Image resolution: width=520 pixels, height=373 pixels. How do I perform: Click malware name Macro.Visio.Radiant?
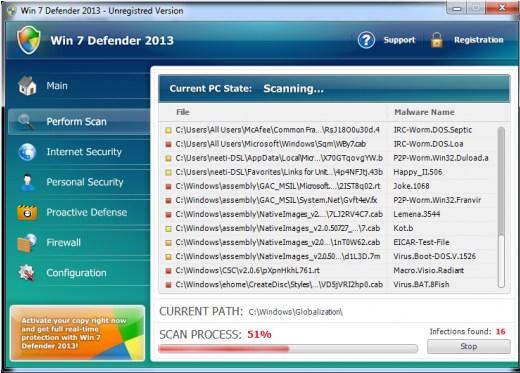[x=429, y=270]
